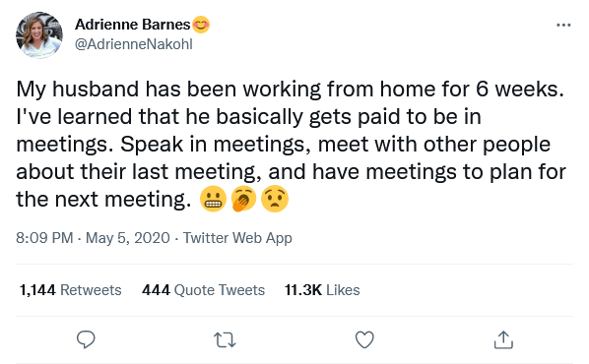View the 11.3K Likes list
589x364 pixels.
322,290
